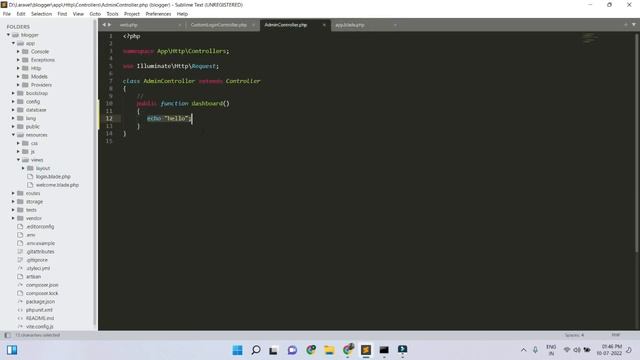Select the public folder
This screenshot has height=360, width=640.
(33, 127)
